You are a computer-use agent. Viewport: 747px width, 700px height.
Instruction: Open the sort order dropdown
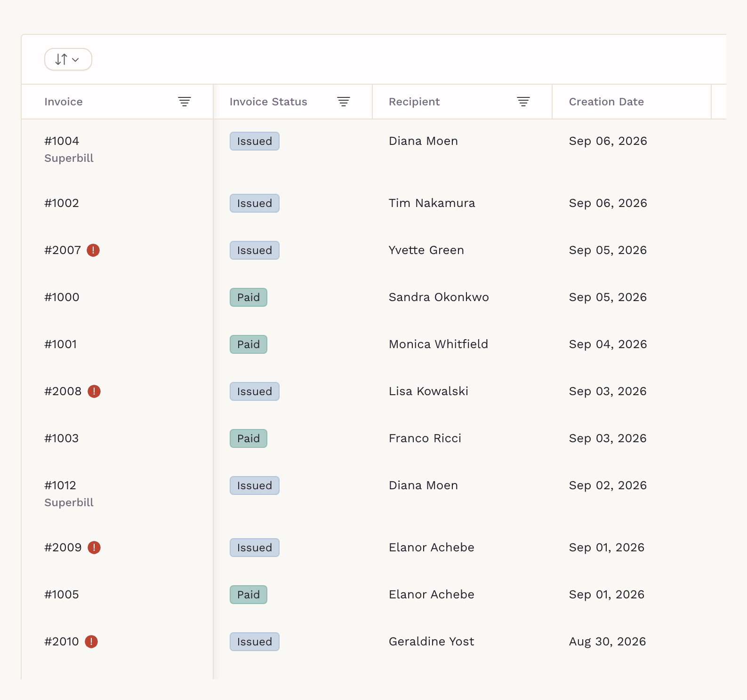(x=68, y=59)
